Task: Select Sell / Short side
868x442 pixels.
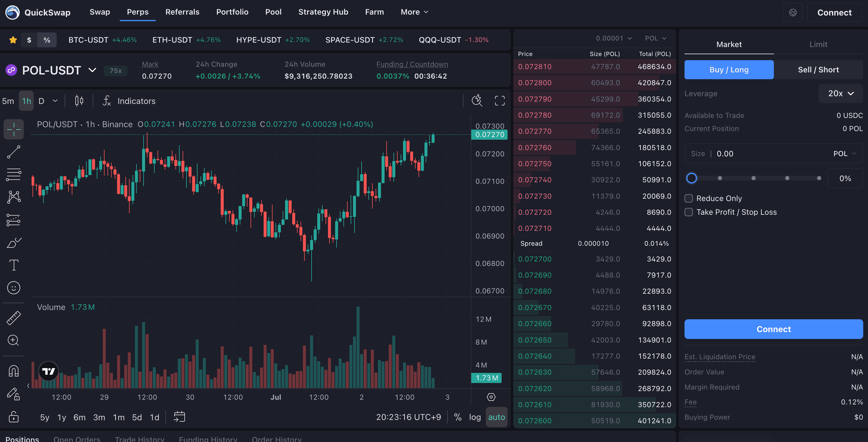Action: 818,70
